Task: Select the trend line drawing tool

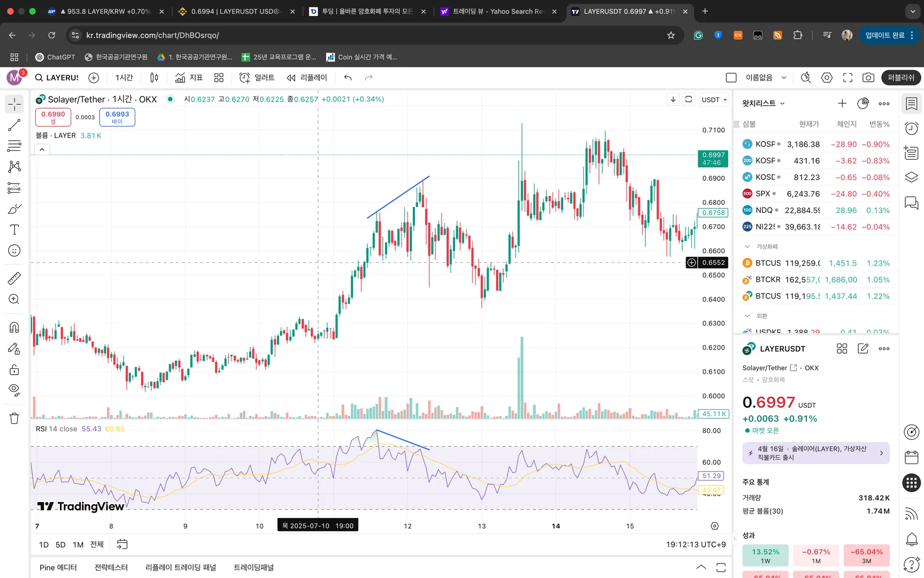Action: point(14,125)
